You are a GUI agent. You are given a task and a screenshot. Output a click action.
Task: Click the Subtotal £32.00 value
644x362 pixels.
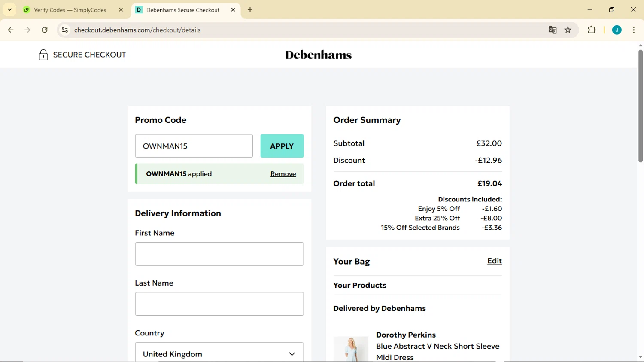coord(489,143)
